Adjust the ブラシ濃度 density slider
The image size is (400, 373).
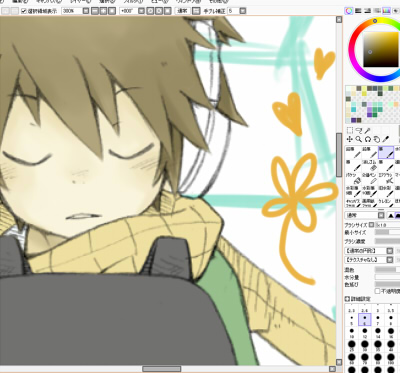click(x=387, y=241)
